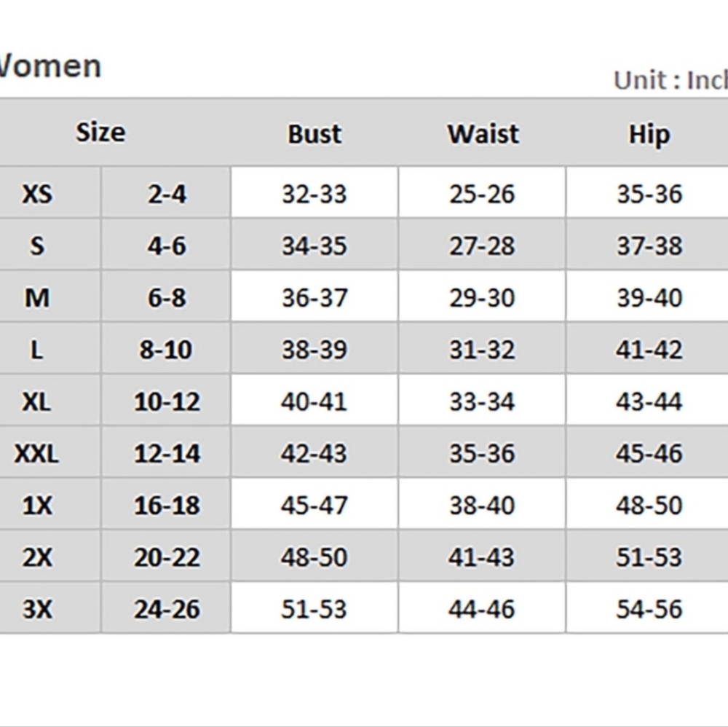
Task: Click the bust measurement 36-37 cell
Action: (x=314, y=297)
